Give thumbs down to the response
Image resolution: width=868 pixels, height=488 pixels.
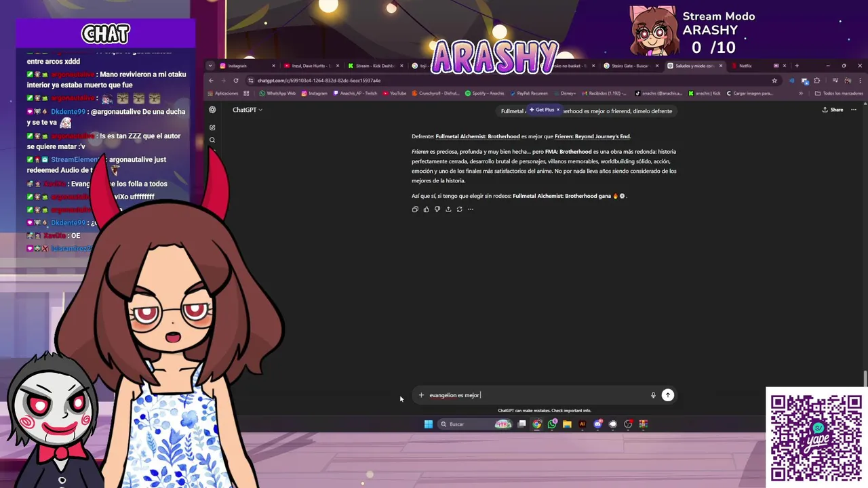[437, 209]
